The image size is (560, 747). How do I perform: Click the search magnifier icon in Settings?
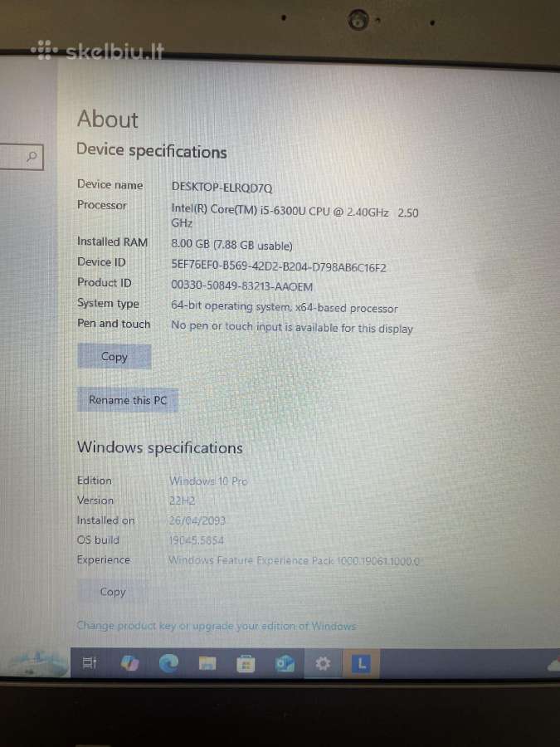[x=32, y=156]
